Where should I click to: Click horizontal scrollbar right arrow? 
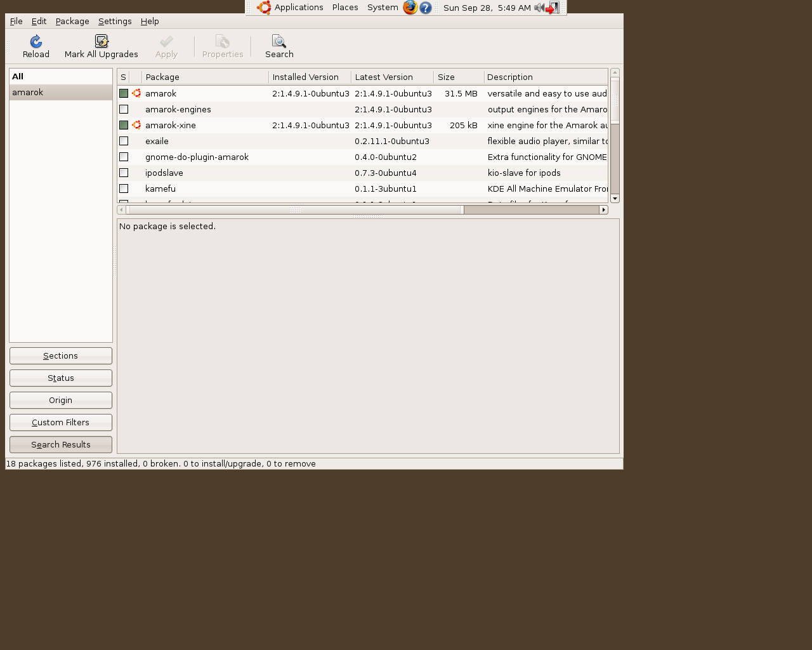(604, 209)
